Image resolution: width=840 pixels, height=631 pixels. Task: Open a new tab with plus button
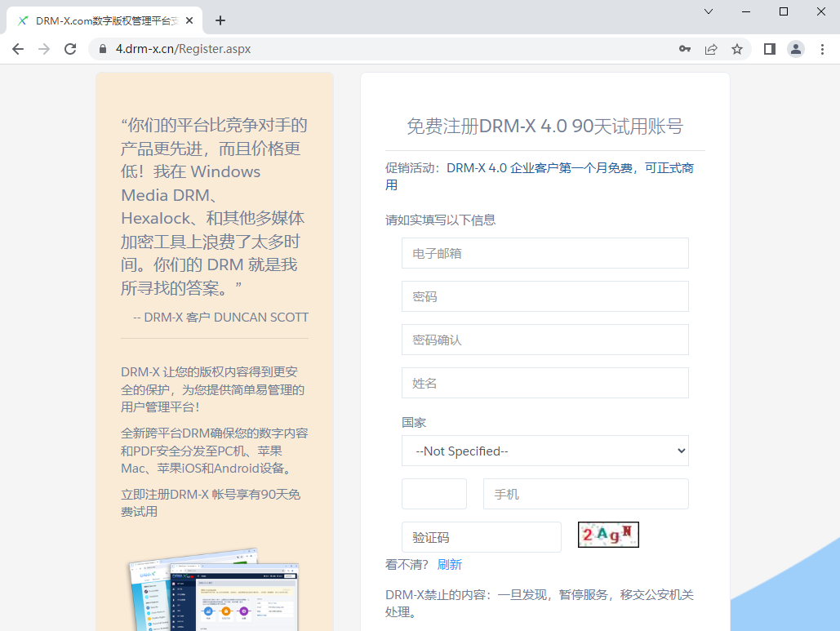pyautogui.click(x=220, y=20)
